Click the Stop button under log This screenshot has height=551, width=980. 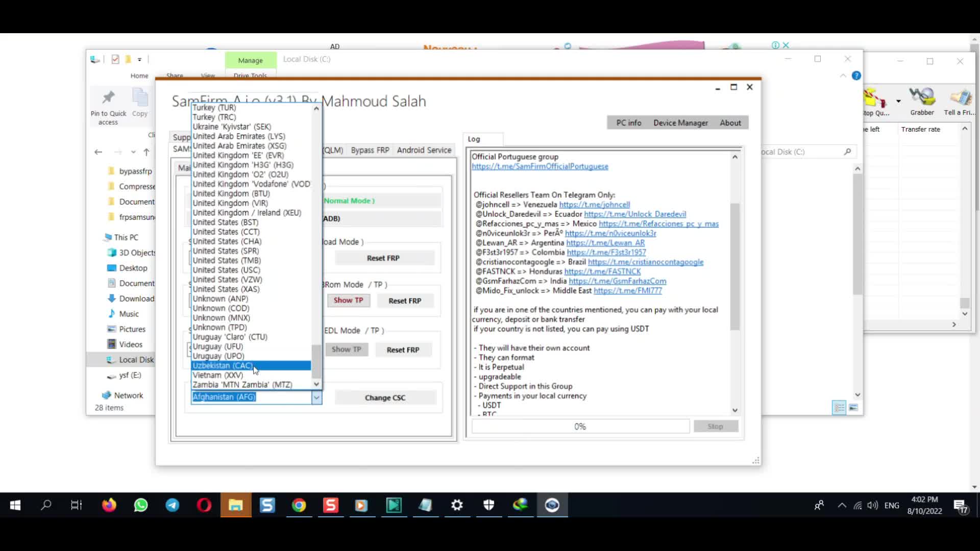(x=716, y=427)
